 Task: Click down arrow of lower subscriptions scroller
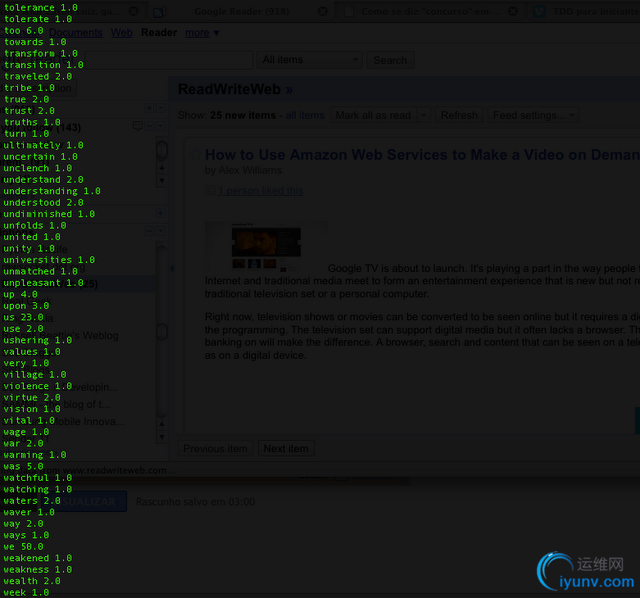(x=162, y=437)
